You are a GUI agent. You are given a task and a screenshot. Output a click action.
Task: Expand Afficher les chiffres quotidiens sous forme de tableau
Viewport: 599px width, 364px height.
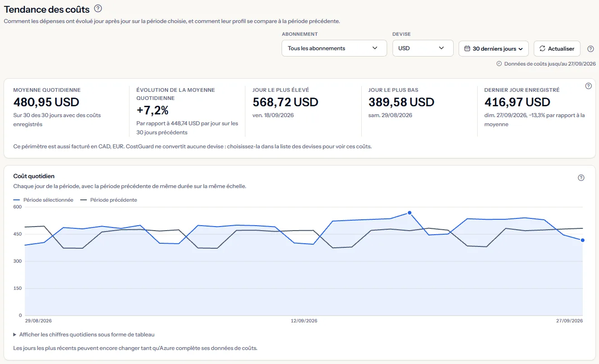(84, 335)
